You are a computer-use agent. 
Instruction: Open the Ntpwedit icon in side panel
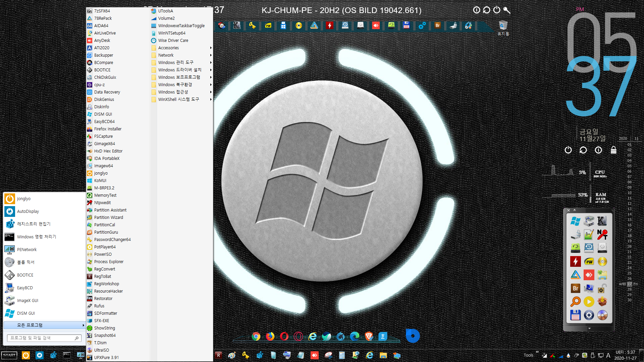602,235
